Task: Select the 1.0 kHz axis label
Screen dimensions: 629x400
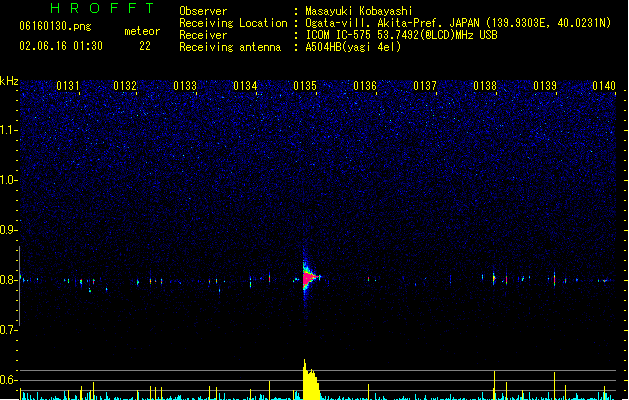Action: click(7, 180)
